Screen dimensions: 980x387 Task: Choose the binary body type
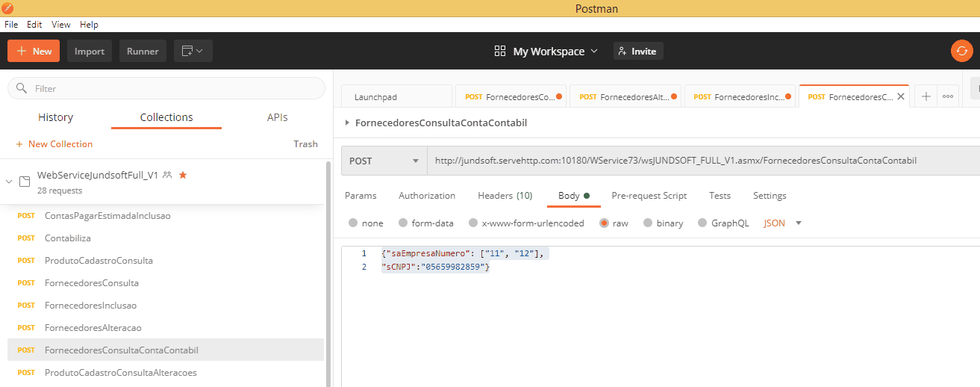[x=648, y=223]
